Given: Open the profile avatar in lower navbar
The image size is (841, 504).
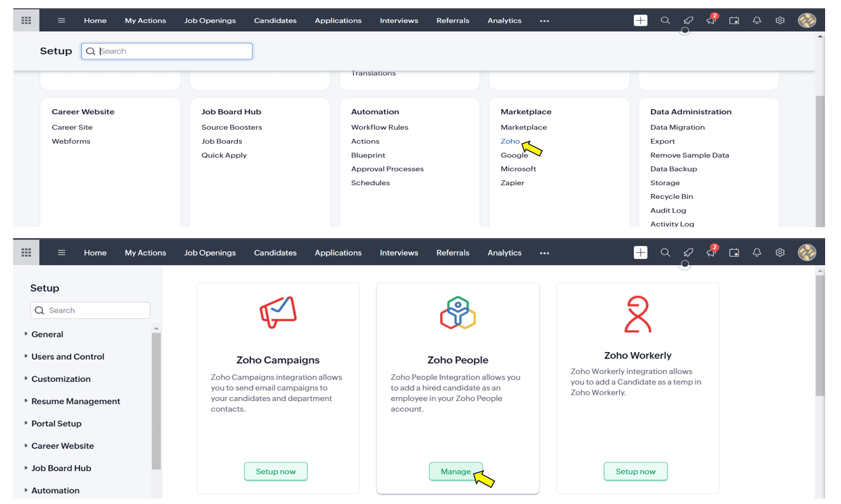Looking at the screenshot, I should [806, 253].
